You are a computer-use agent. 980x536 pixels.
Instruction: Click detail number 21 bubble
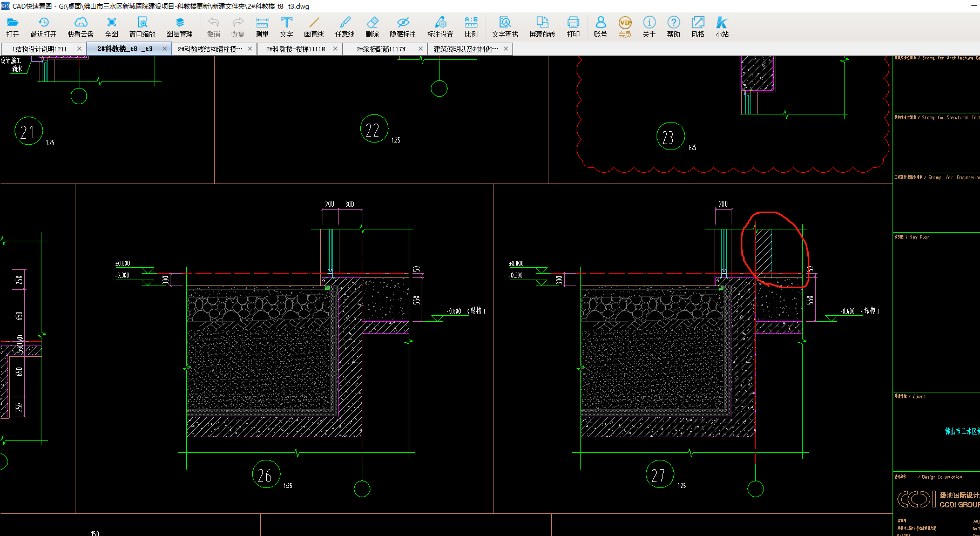pos(29,131)
